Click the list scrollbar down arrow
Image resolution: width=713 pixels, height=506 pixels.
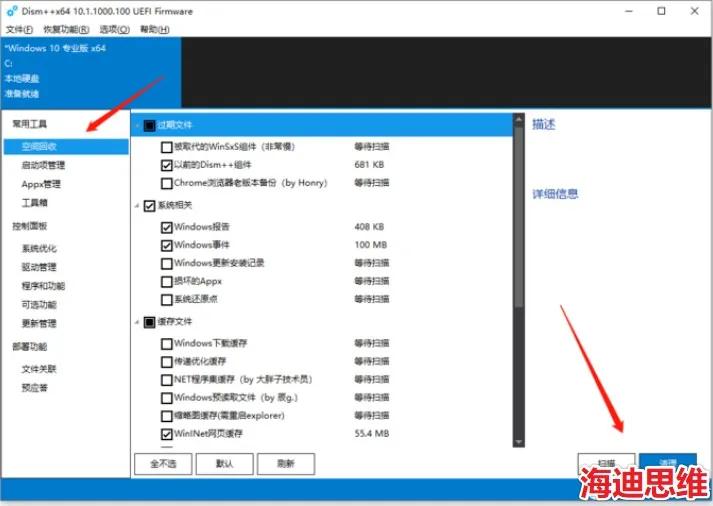[518, 441]
